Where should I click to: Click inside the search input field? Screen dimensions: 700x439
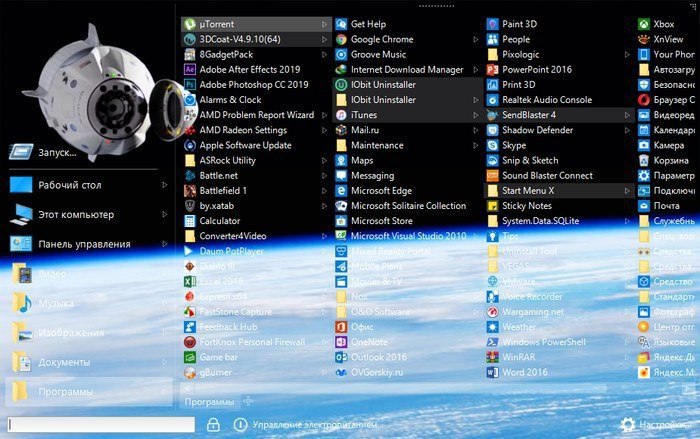(101, 424)
